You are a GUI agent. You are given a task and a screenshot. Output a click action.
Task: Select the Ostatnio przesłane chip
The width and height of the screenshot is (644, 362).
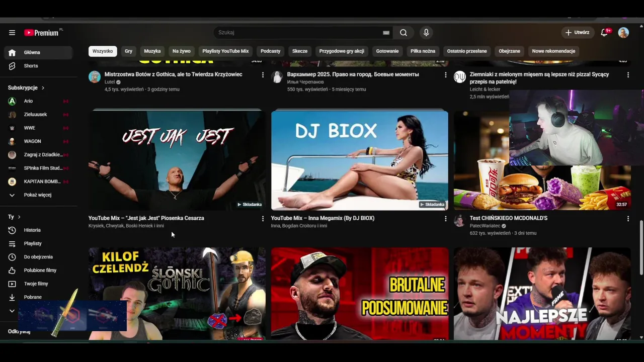point(467,51)
